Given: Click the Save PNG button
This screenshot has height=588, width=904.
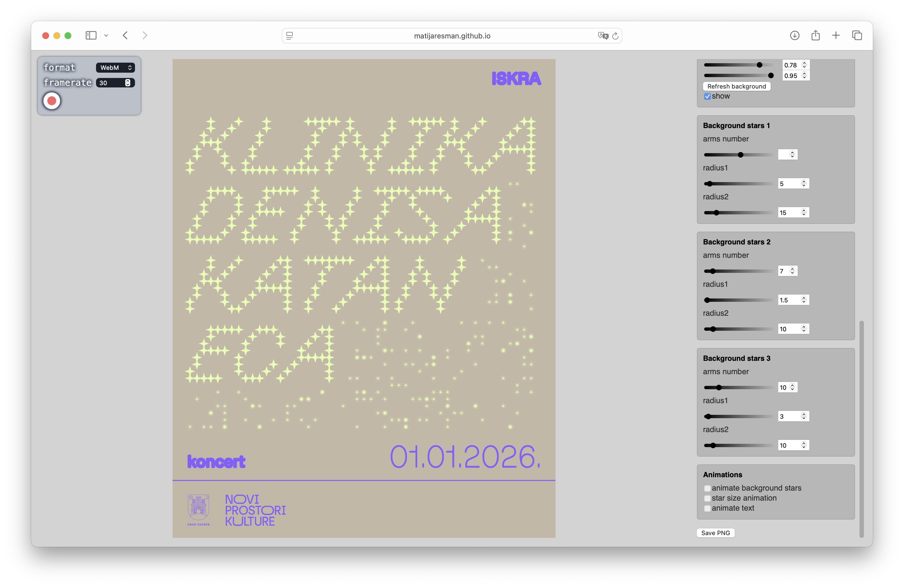Looking at the screenshot, I should 715,533.
